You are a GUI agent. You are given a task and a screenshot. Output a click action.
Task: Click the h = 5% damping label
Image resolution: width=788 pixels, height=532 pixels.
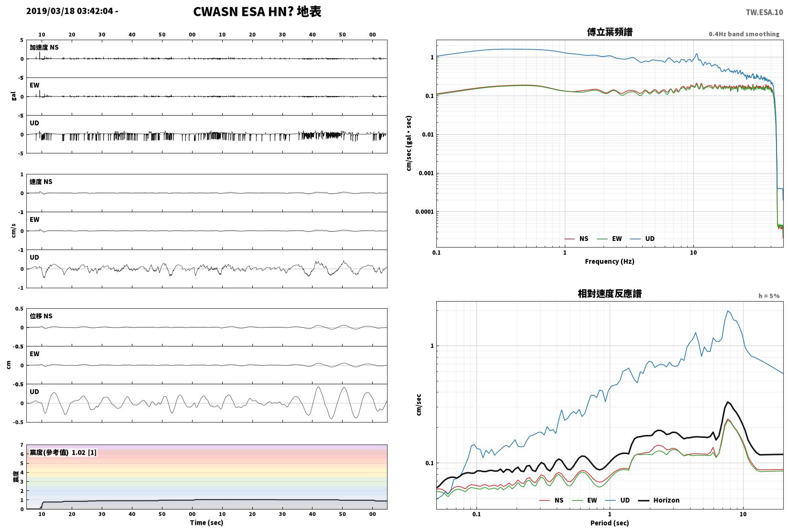pyautogui.click(x=769, y=296)
